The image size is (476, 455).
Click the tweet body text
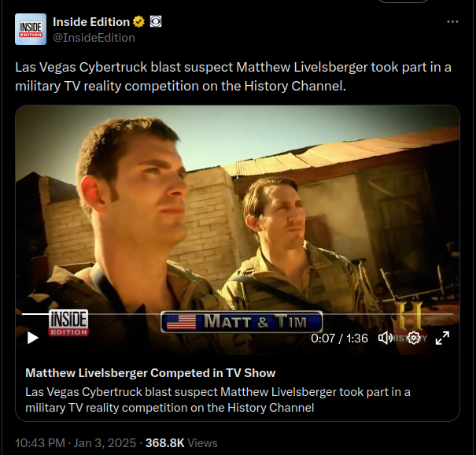(233, 76)
